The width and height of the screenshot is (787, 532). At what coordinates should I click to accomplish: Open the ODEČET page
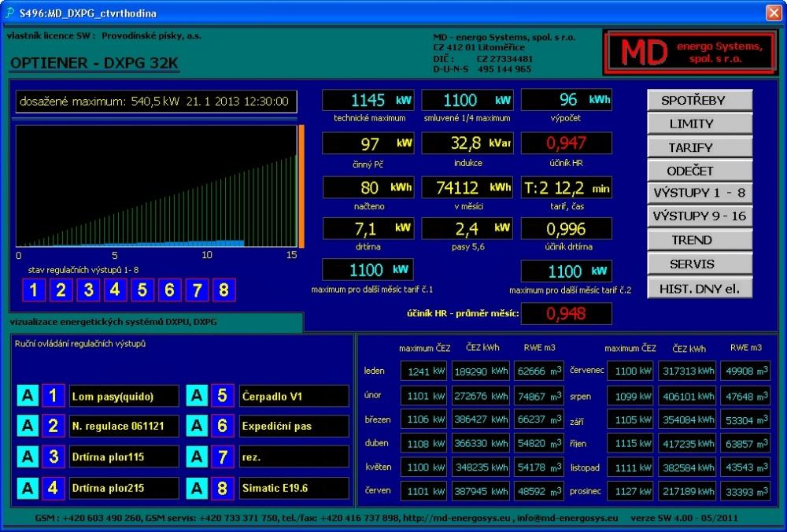click(700, 171)
